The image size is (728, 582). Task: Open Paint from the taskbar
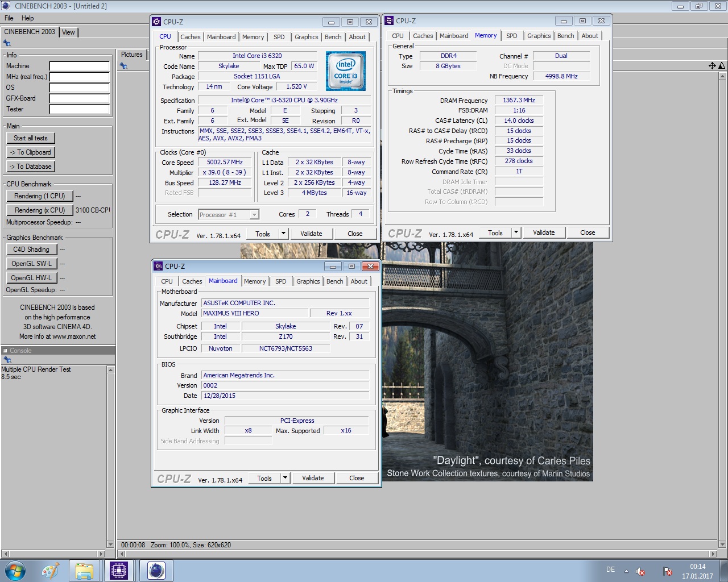tap(50, 570)
